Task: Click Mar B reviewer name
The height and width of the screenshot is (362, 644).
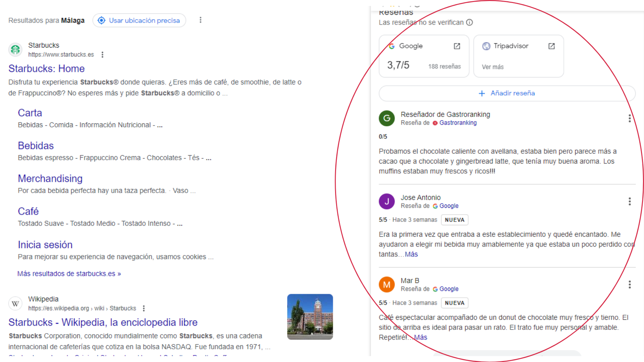Action: coord(410,281)
